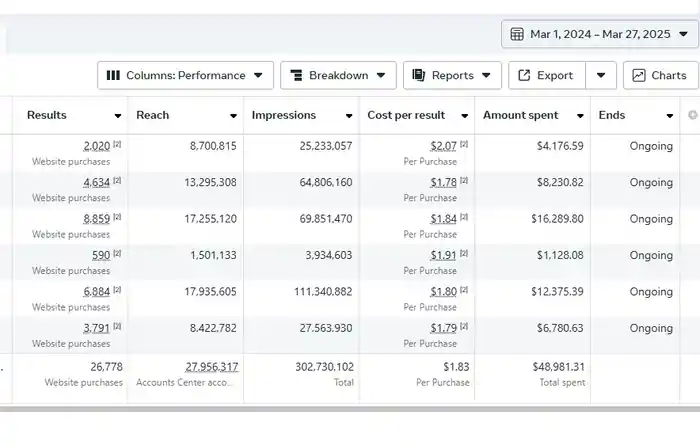Click the total reach 27,956,317 link
This screenshot has height=445, width=700.
tap(212, 367)
